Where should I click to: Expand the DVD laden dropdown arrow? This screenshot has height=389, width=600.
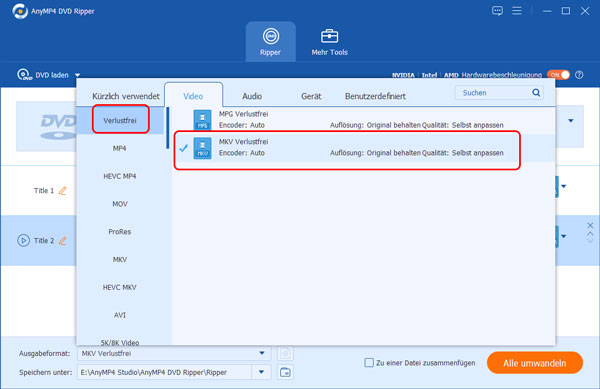(x=77, y=75)
